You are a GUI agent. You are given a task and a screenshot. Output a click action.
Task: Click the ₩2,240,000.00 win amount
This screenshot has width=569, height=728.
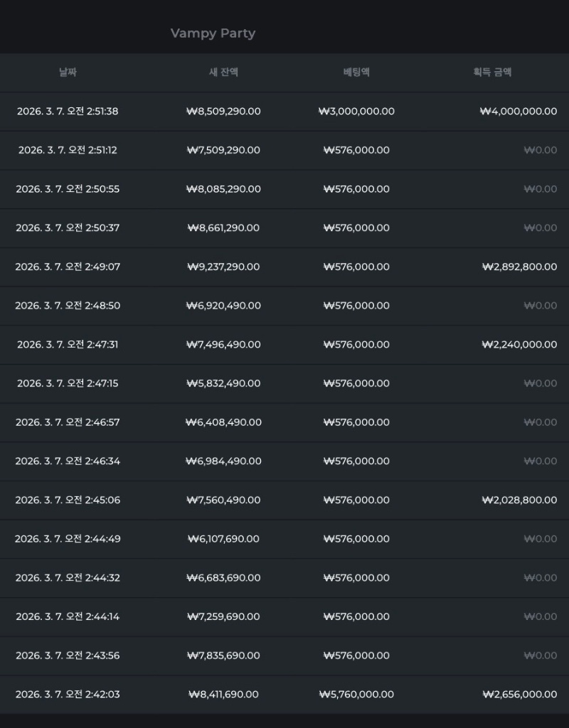(x=519, y=345)
